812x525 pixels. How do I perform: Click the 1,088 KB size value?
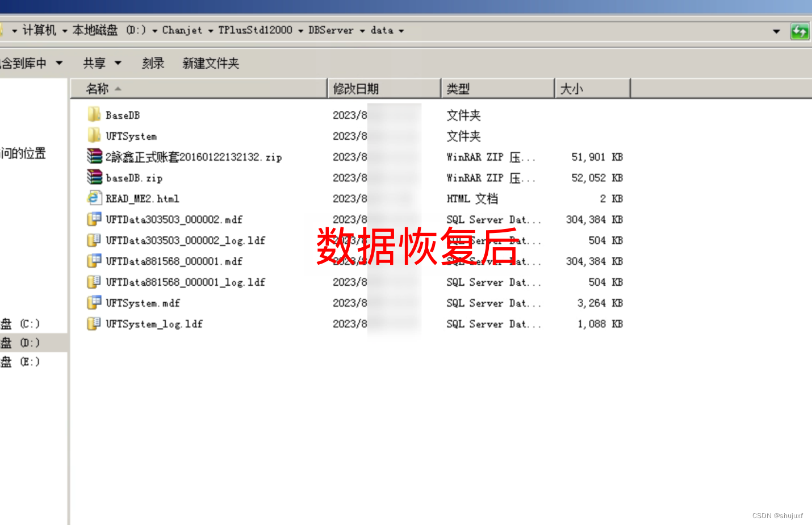pos(600,324)
